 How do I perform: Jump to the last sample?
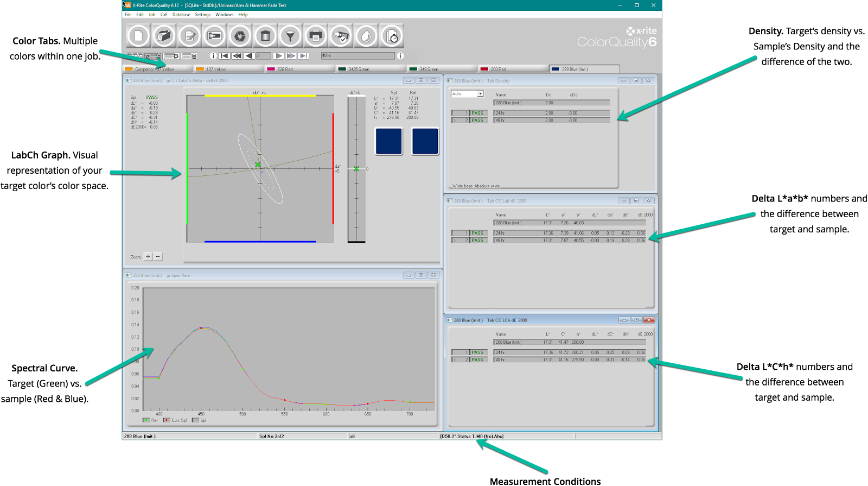tap(303, 56)
